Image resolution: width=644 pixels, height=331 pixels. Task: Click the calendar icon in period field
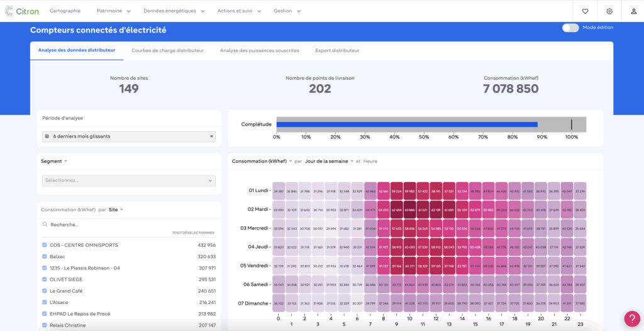[48, 136]
